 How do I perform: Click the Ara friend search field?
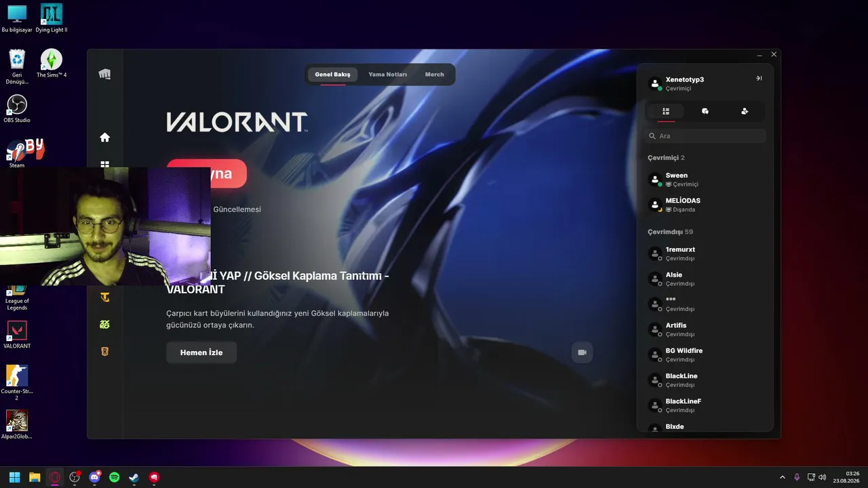[705, 136]
